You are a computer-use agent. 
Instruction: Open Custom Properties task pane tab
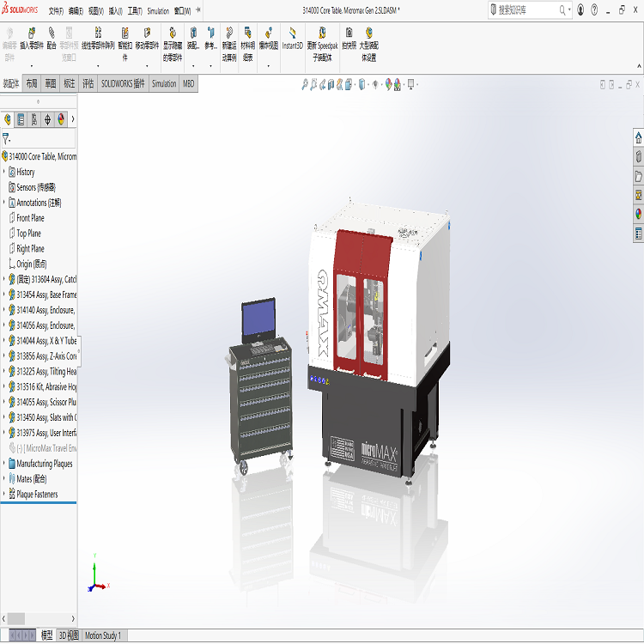[x=638, y=234]
